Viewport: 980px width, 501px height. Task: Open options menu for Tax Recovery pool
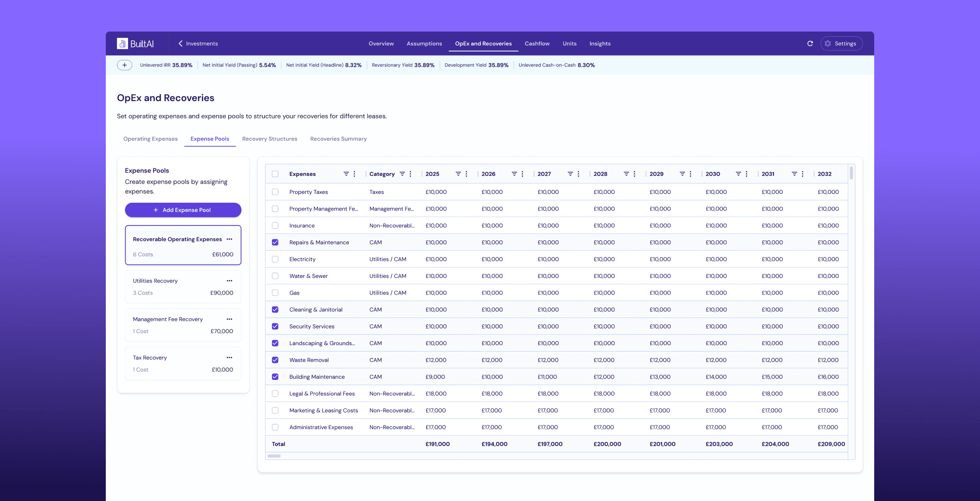click(229, 358)
